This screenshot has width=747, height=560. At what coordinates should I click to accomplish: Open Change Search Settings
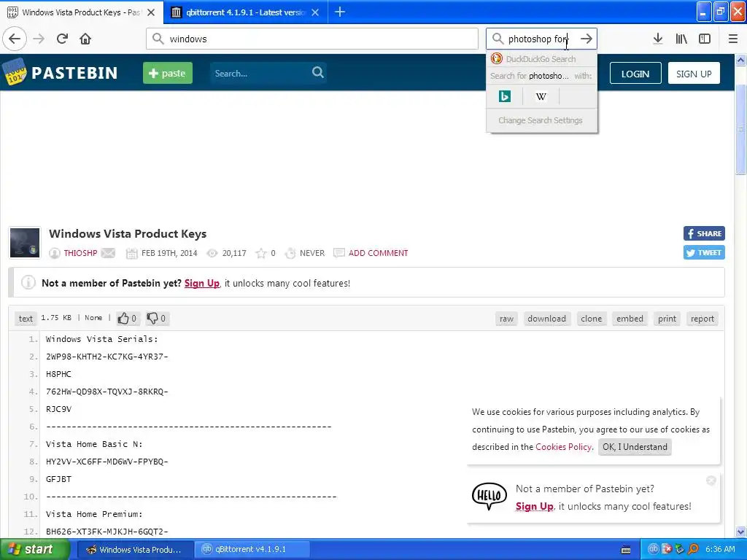tap(541, 120)
